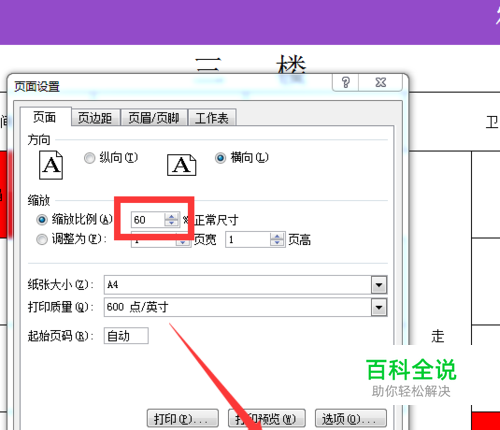Click the dialog help question mark icon
This screenshot has height=430, width=500.
coord(346,82)
